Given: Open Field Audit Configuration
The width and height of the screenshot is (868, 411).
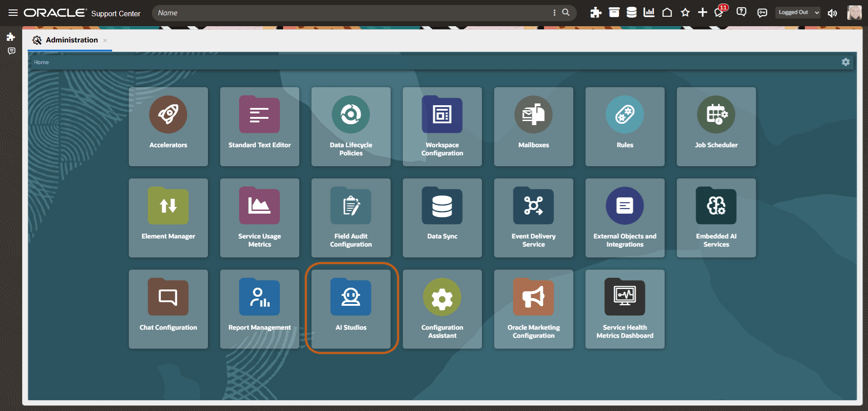Looking at the screenshot, I should coord(351,218).
